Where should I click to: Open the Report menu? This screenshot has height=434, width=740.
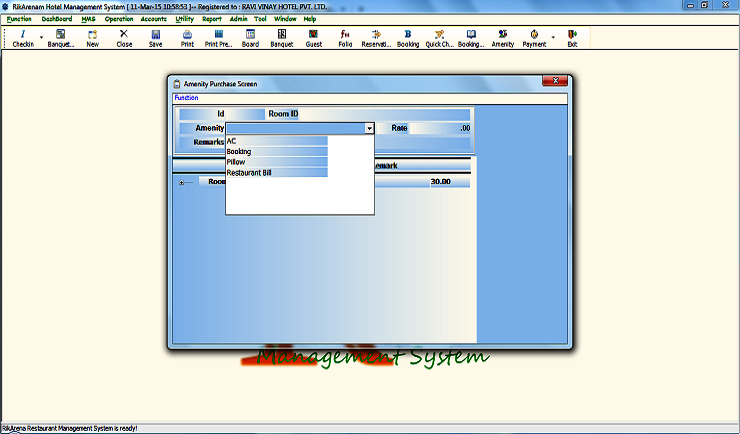tap(212, 19)
